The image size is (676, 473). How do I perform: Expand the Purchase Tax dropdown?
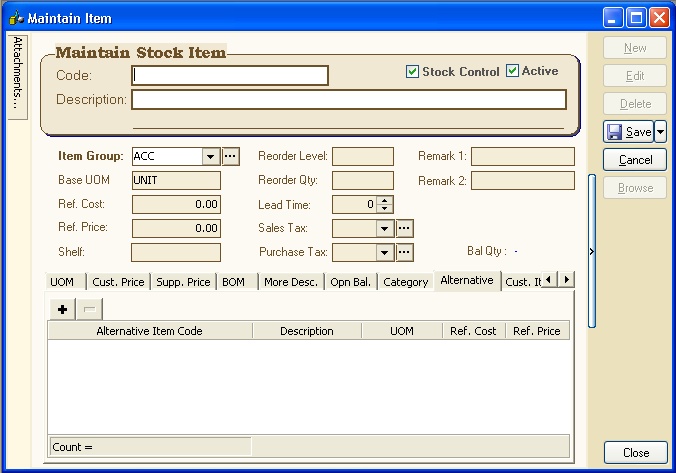[385, 253]
